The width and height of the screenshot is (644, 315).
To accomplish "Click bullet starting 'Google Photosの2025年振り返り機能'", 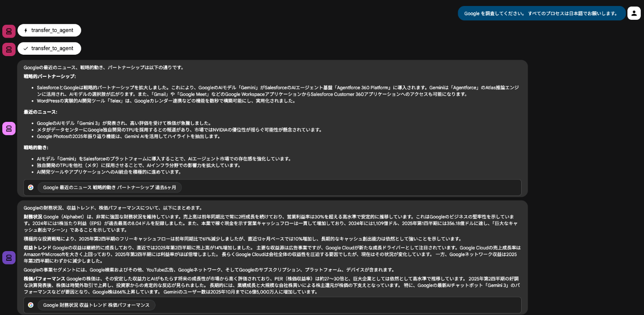I will tap(129, 136).
